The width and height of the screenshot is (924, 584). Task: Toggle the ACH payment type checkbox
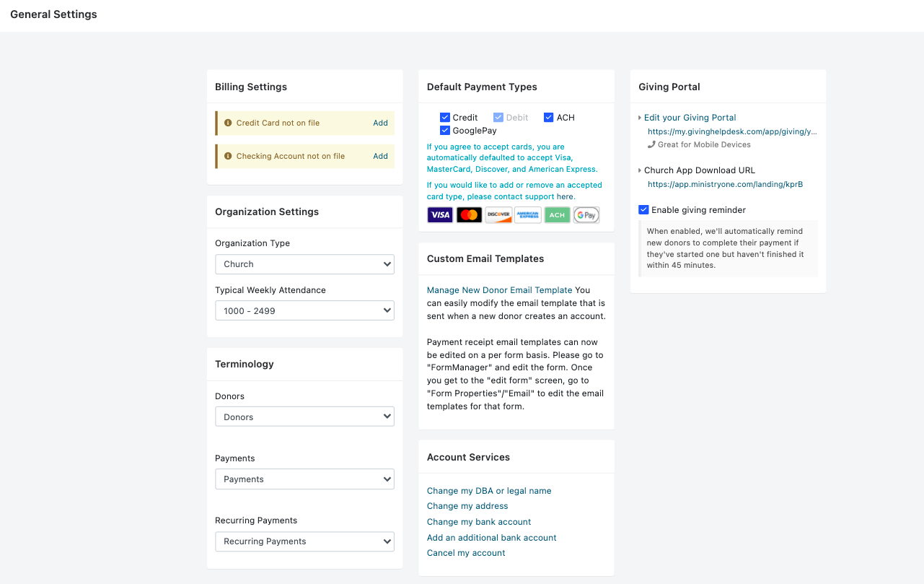pos(548,118)
